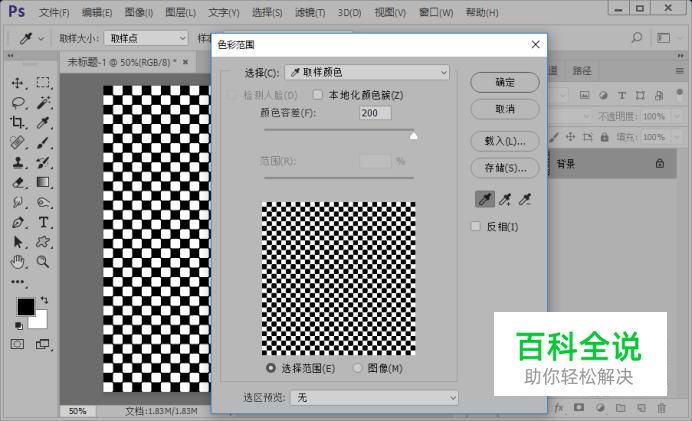Click the selection preview thumbnail in dialog
Image resolution: width=692 pixels, height=421 pixels.
click(338, 278)
